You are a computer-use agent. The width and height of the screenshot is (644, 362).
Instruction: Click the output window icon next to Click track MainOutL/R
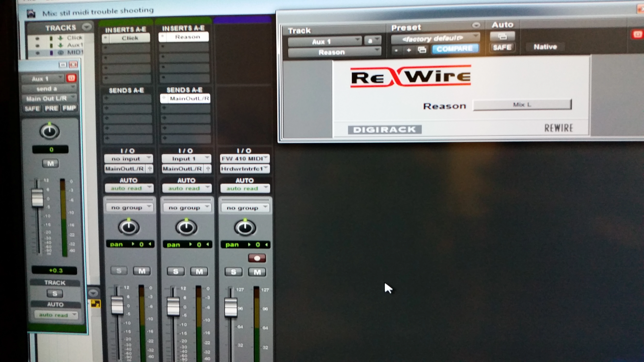150,169
